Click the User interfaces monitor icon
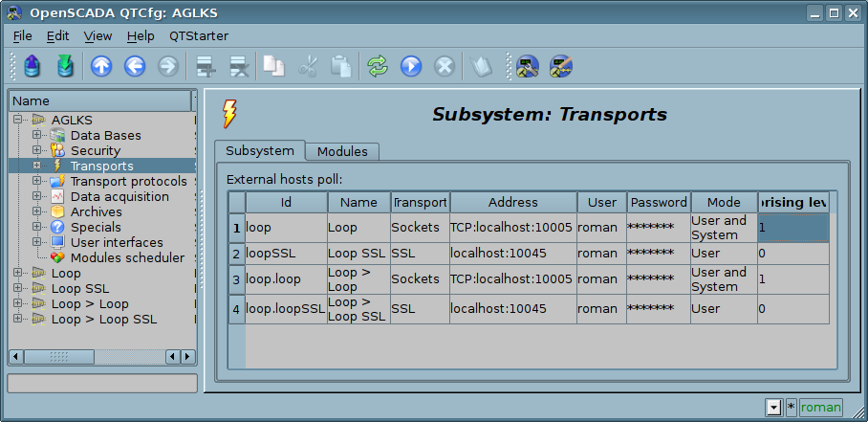This screenshot has height=422, width=868. point(57,242)
